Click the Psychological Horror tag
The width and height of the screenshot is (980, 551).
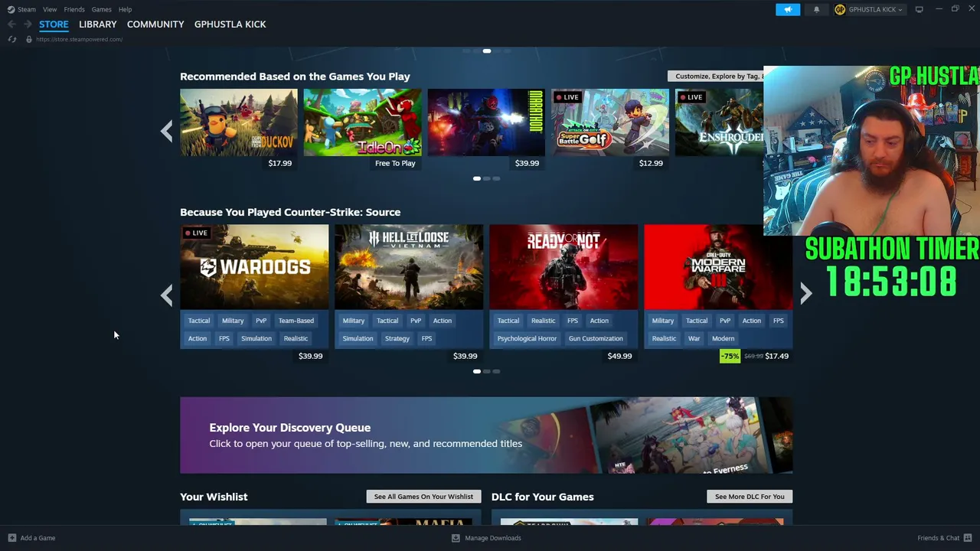coord(527,338)
